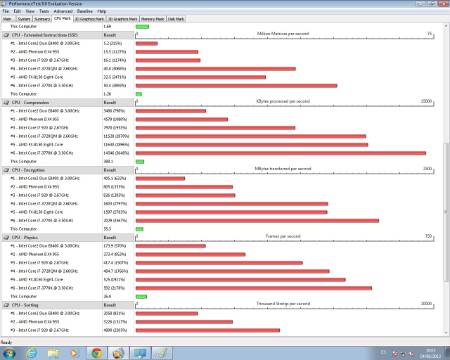Viewport: 450px width, 360px height.
Task: Open the Tests menu
Action: [x=44, y=11]
